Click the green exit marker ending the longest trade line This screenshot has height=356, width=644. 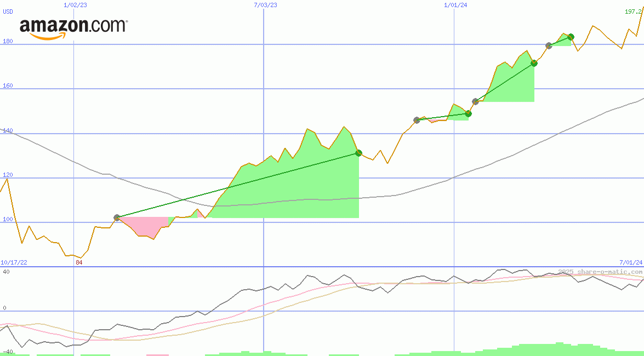coord(358,153)
